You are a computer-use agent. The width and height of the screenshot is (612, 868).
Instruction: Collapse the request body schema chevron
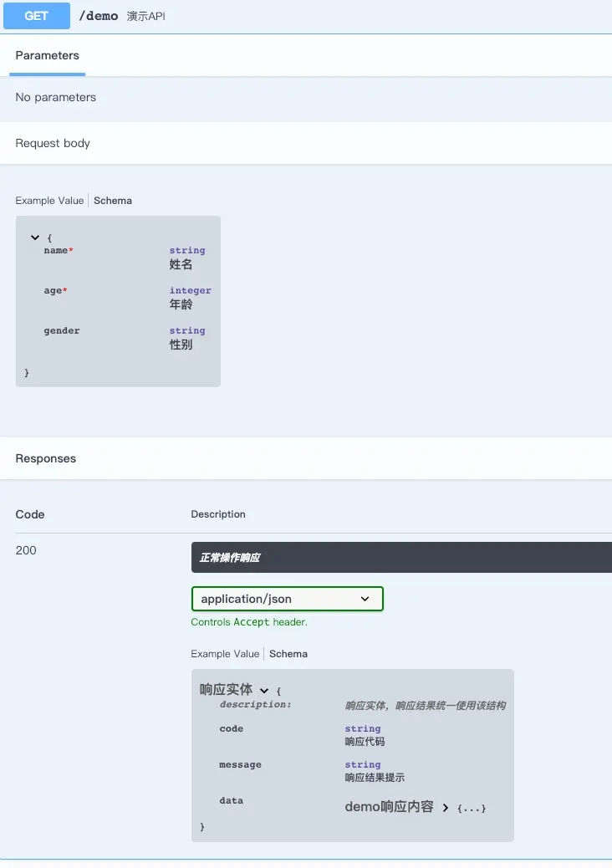(x=35, y=237)
